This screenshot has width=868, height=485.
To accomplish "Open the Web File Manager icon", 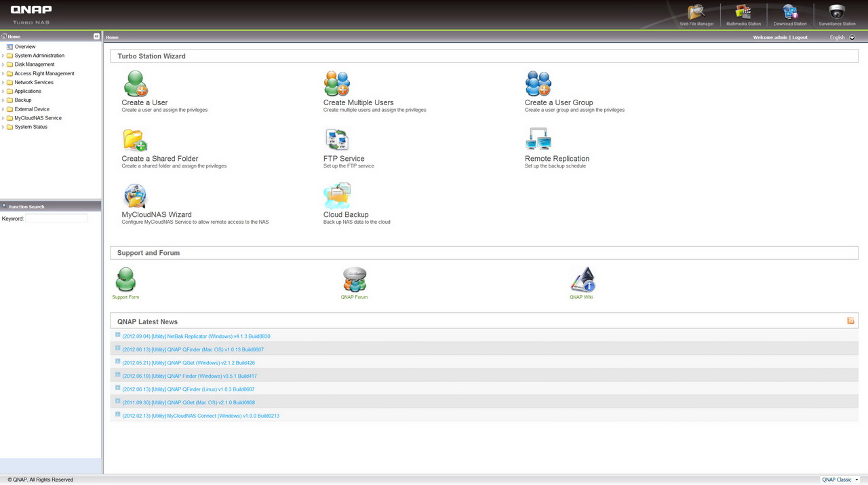I will pos(696,12).
